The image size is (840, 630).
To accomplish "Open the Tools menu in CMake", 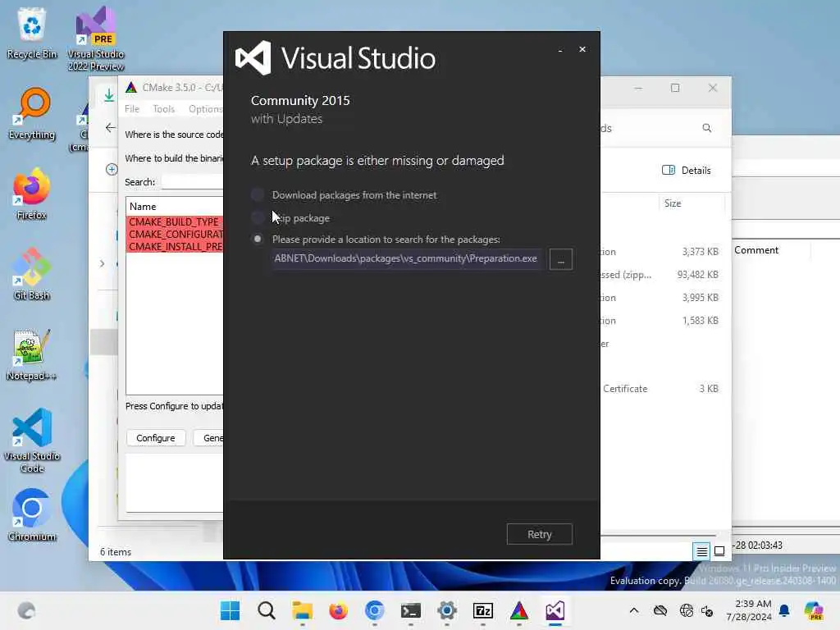I will click(163, 109).
